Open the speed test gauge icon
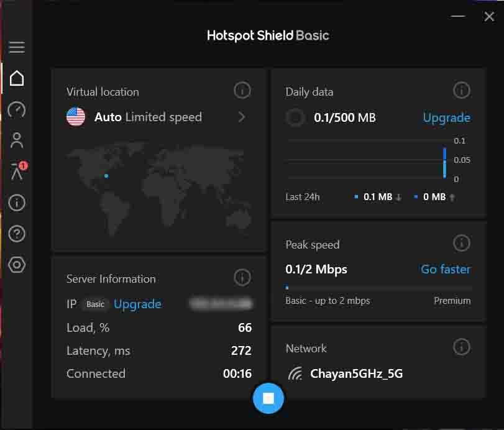Image resolution: width=504 pixels, height=430 pixels. tap(17, 109)
